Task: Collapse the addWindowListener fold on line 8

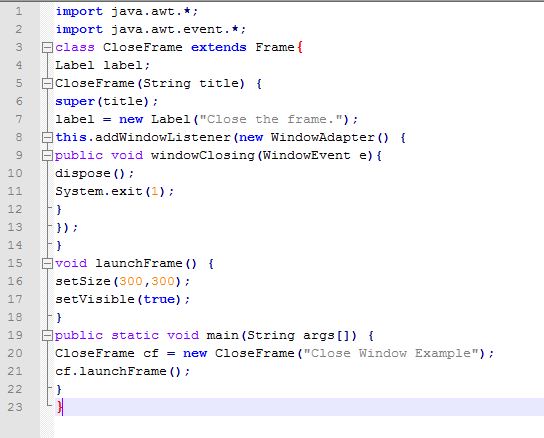Action: [x=47, y=137]
